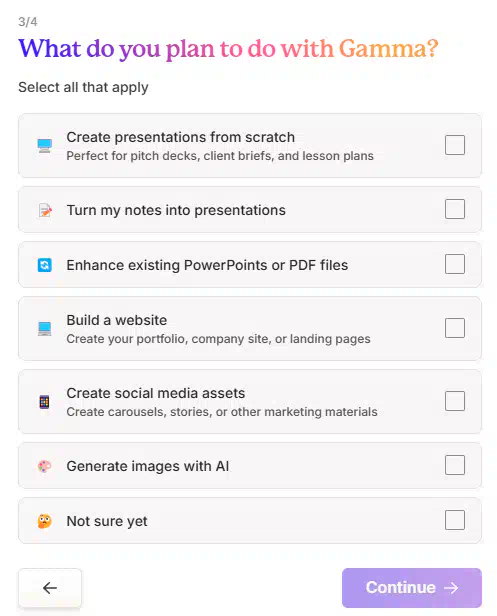Click the phone icon for social media assets
The image size is (497, 616).
pyautogui.click(x=44, y=402)
